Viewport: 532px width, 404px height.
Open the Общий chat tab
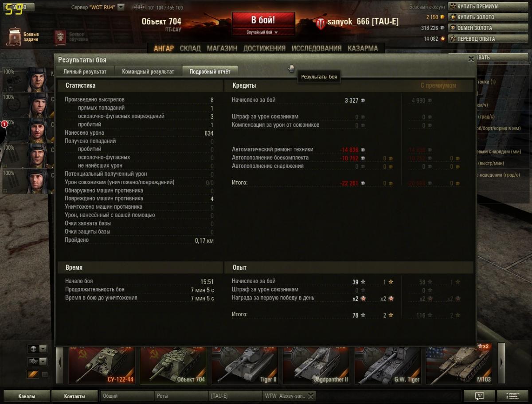126,396
